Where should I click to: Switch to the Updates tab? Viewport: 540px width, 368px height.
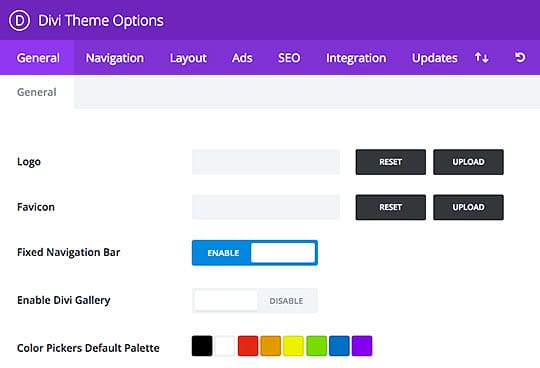[x=434, y=58]
